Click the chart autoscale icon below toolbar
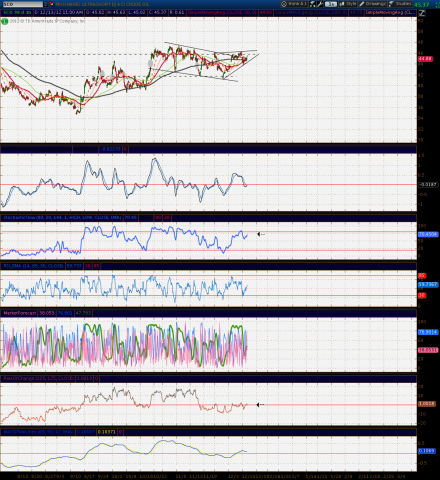The image size is (440, 480). [422, 13]
